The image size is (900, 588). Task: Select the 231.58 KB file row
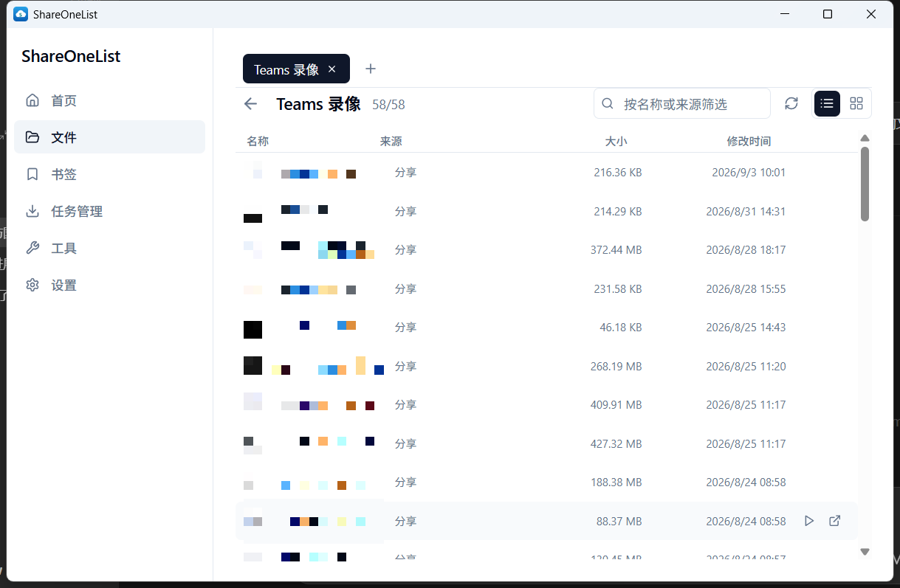pos(546,288)
